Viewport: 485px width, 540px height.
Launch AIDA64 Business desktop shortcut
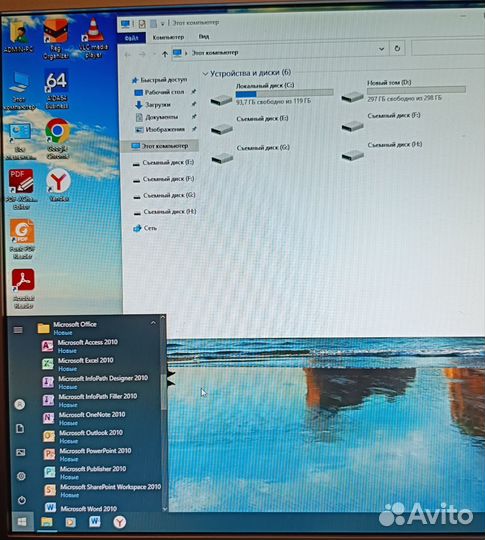click(x=56, y=90)
